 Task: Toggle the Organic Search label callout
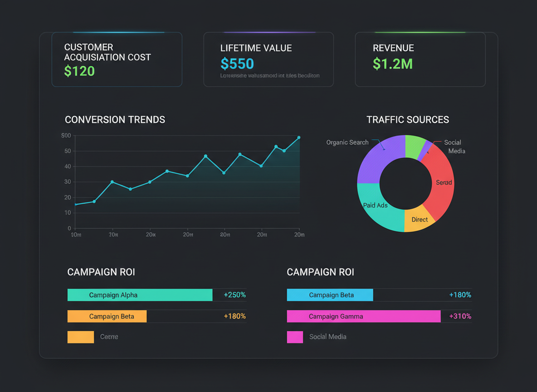347,142
